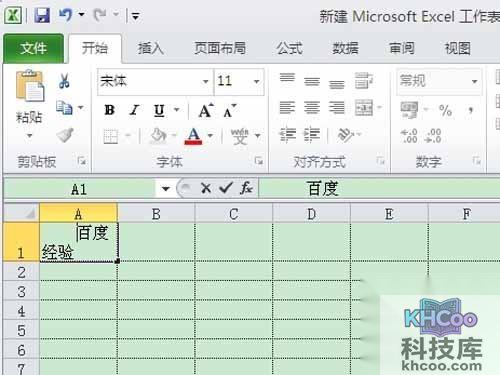Center text horizontally
Viewport: 500px width, 375px height.
(x=312, y=108)
